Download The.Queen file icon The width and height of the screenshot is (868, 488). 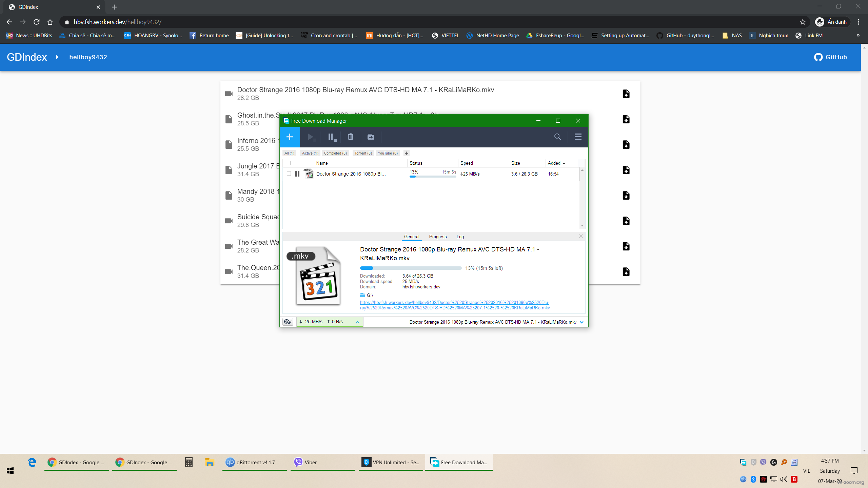(626, 272)
